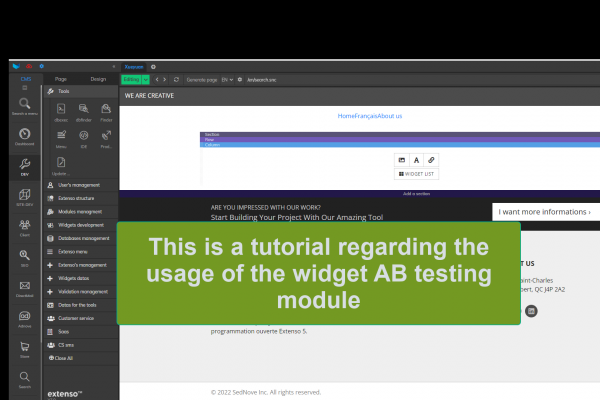The width and height of the screenshot is (600, 400).
Task: Click Close All in side panel
Action: tap(61, 358)
